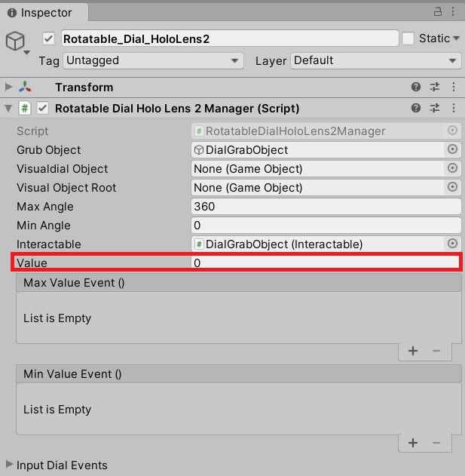Disable the Rotatable Dial Manager script component
Screen dimensions: 465x476
click(x=42, y=109)
